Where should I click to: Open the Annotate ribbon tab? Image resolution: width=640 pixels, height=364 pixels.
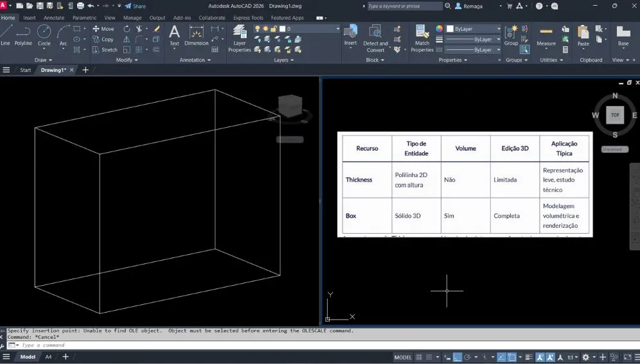pyautogui.click(x=54, y=18)
